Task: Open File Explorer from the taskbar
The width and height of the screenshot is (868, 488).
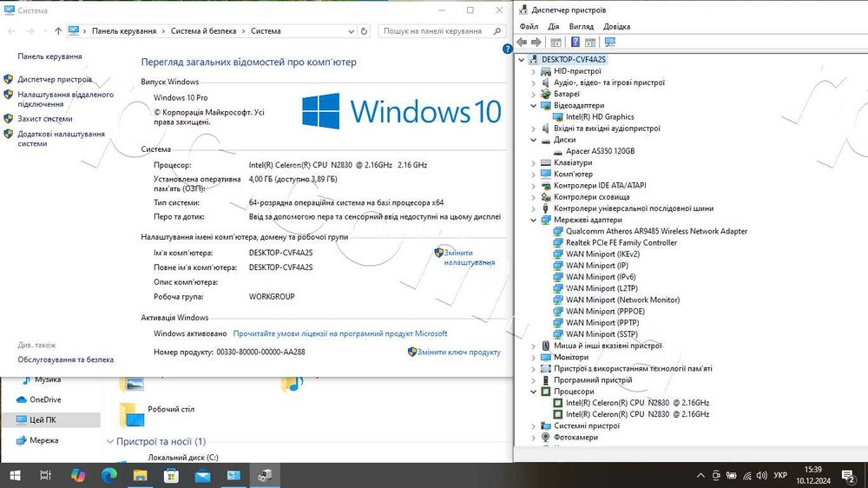Action: point(140,475)
